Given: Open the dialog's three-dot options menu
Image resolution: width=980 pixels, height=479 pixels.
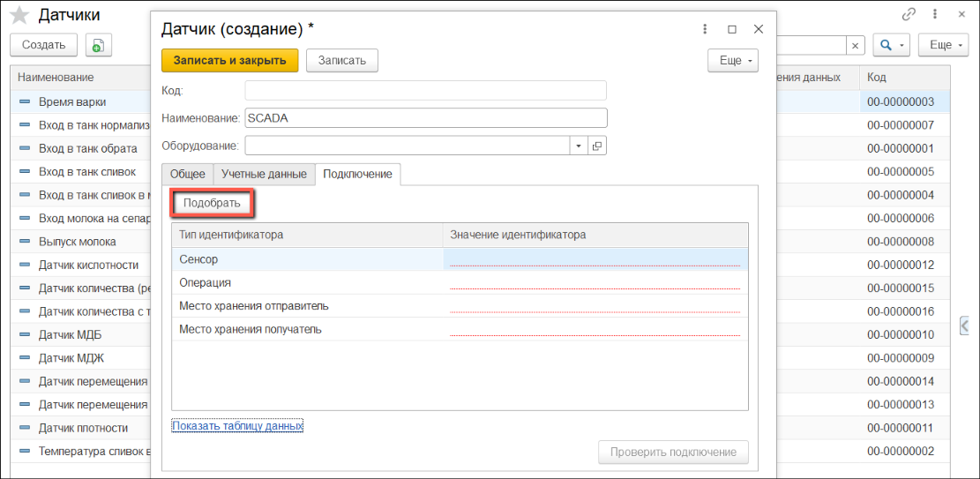Looking at the screenshot, I should coord(705,29).
